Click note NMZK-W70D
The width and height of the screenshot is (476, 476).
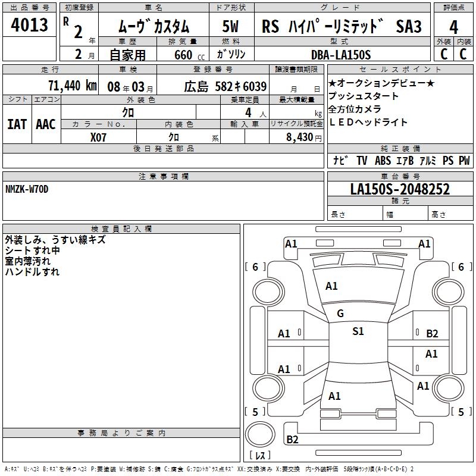(x=27, y=189)
